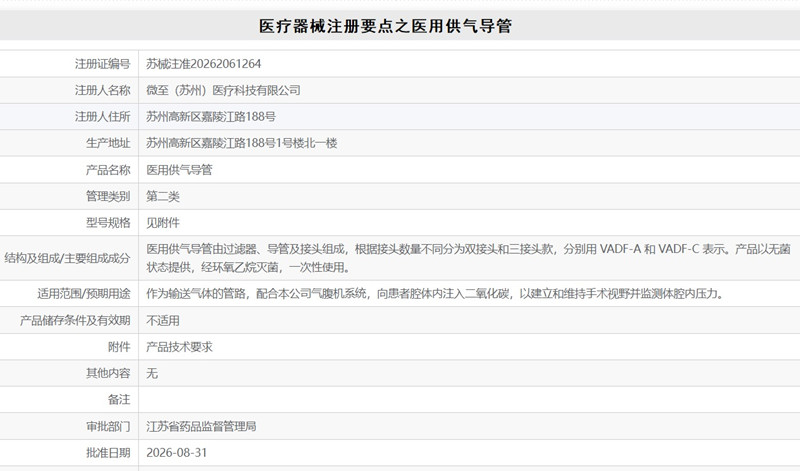
Task: Select the 适用范围/预期用途 label
Action: (x=84, y=294)
